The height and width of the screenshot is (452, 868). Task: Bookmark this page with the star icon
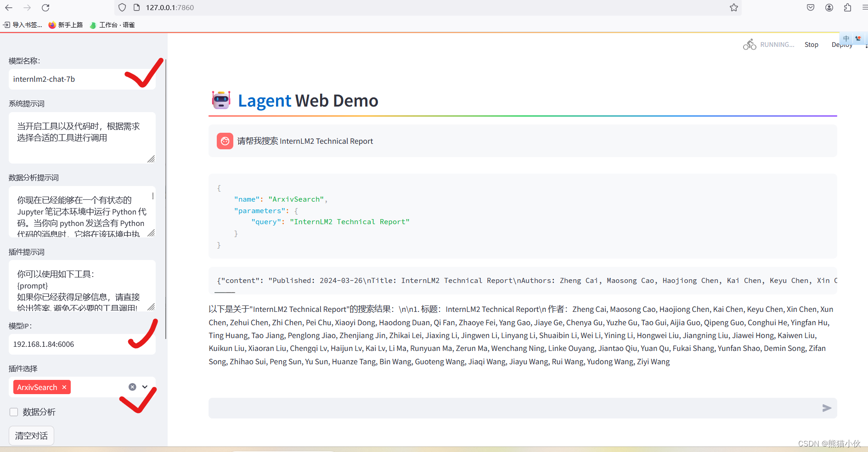734,7
